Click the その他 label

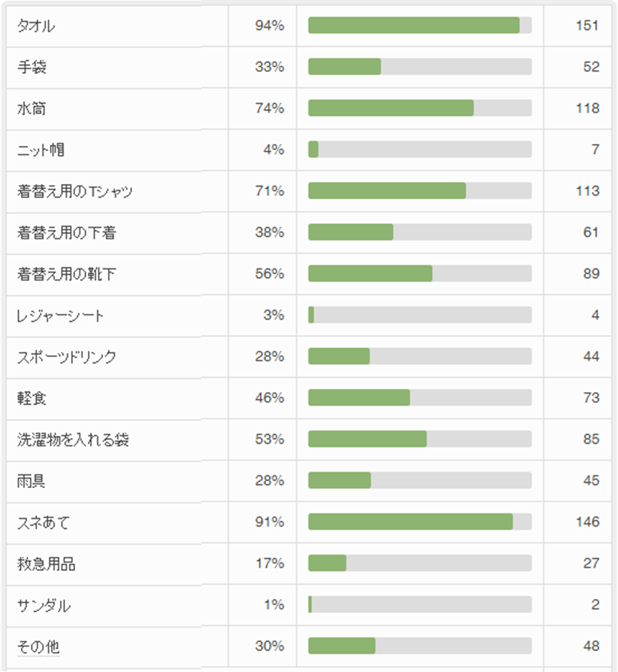coord(38,647)
